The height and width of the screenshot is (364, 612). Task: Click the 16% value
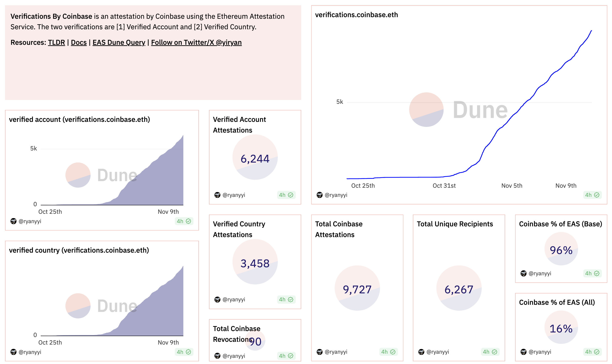pos(561,328)
